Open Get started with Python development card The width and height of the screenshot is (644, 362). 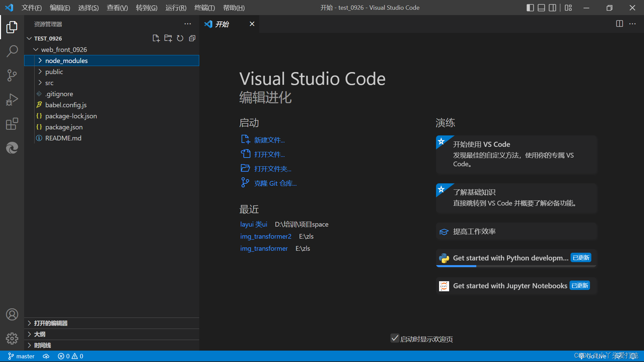(x=516, y=258)
